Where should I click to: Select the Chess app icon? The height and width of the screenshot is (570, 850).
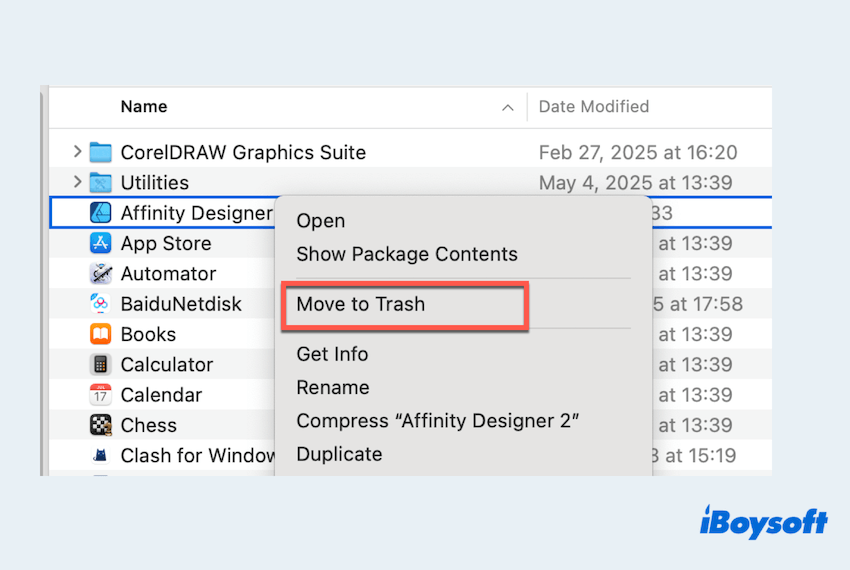tap(101, 425)
